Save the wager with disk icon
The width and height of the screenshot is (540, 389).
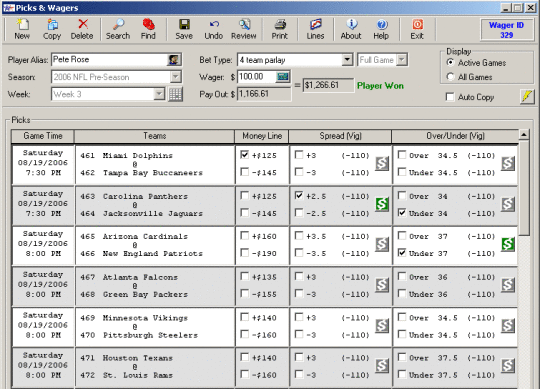pos(184,29)
